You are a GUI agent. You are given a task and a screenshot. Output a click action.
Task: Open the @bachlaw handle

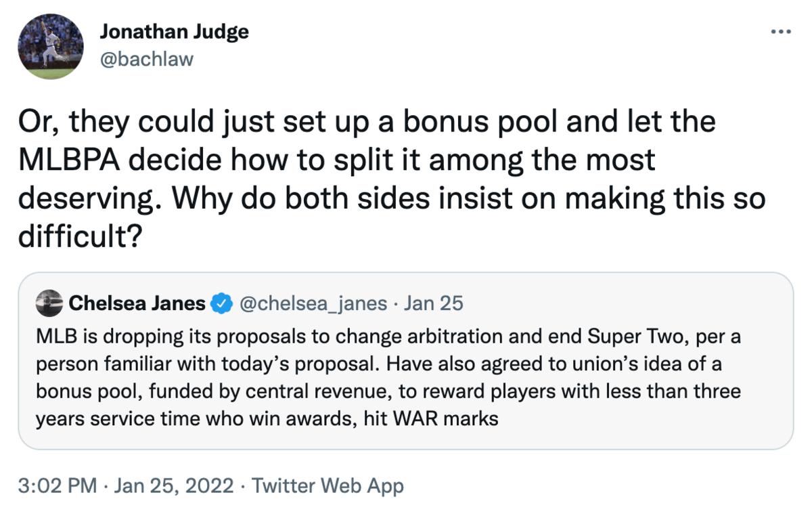(x=146, y=59)
